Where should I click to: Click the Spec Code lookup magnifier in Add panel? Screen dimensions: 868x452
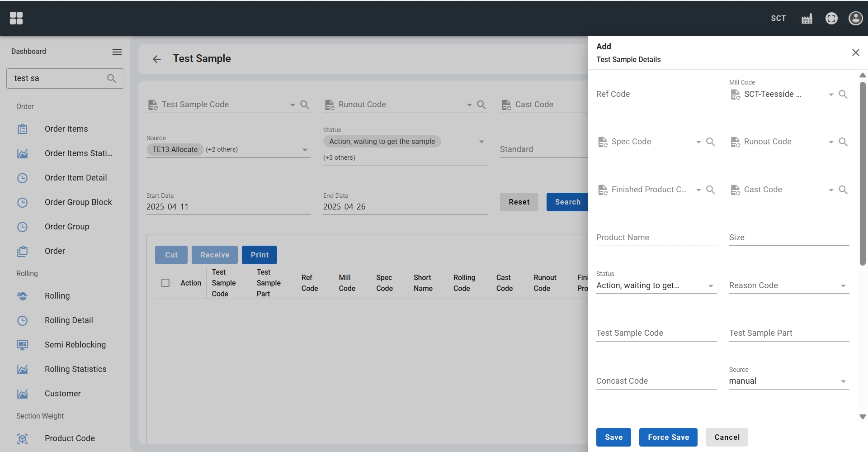coord(711,142)
